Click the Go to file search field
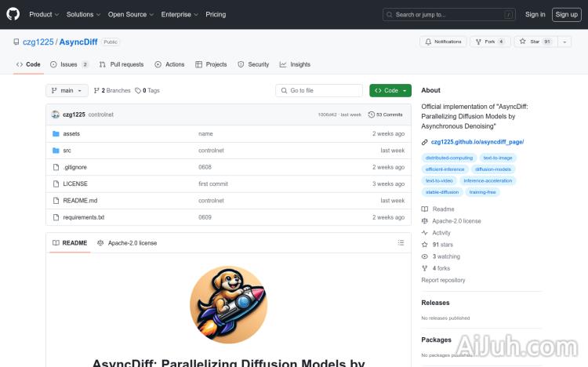This screenshot has height=367, width=588. click(x=319, y=91)
